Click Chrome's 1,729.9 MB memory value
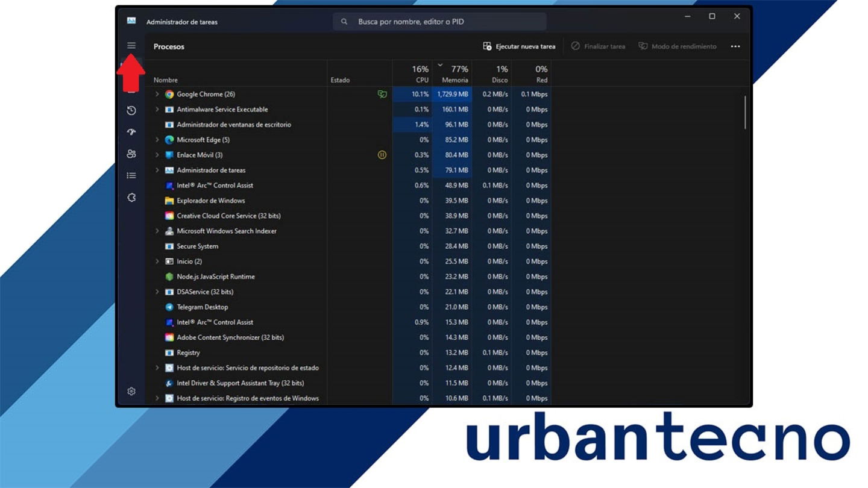The height and width of the screenshot is (488, 868). click(x=453, y=95)
